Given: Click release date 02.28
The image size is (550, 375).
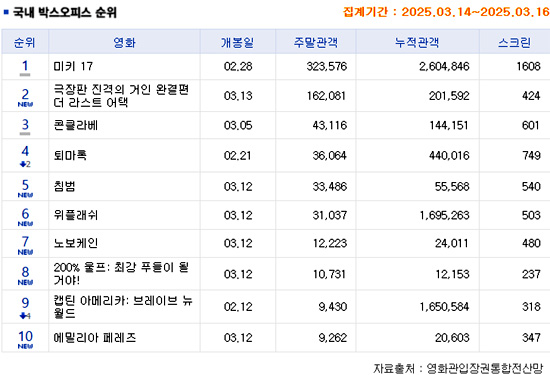Looking at the screenshot, I should click(238, 66).
